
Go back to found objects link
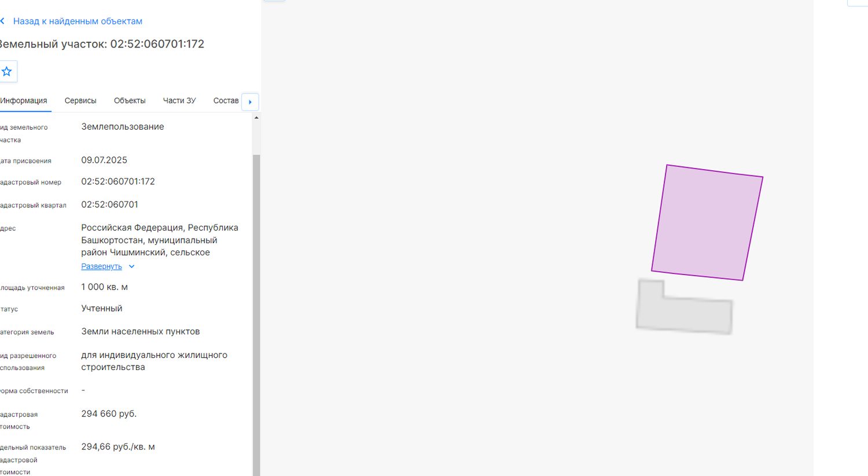[x=78, y=21]
